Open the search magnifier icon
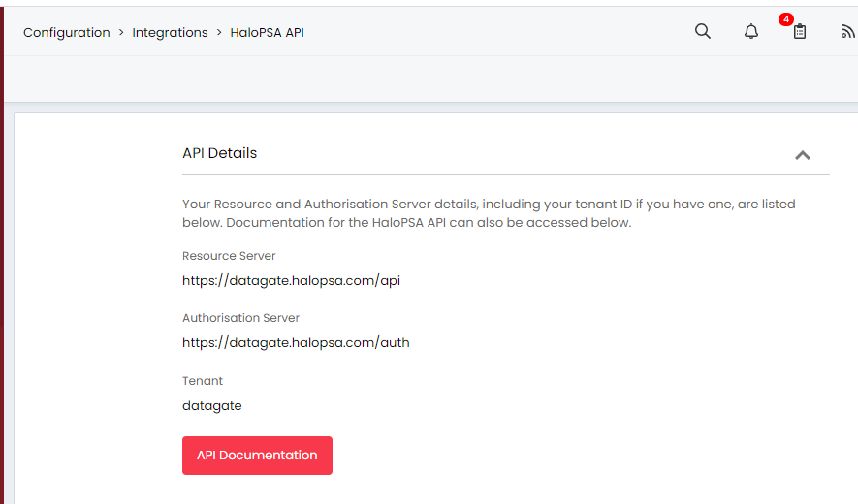Image resolution: width=858 pixels, height=504 pixels. pyautogui.click(x=703, y=31)
